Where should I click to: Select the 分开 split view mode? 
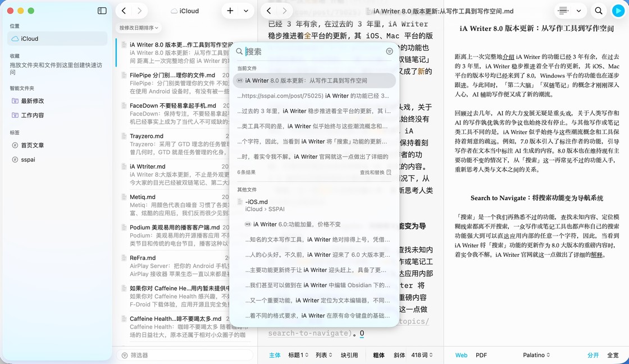coord(593,355)
